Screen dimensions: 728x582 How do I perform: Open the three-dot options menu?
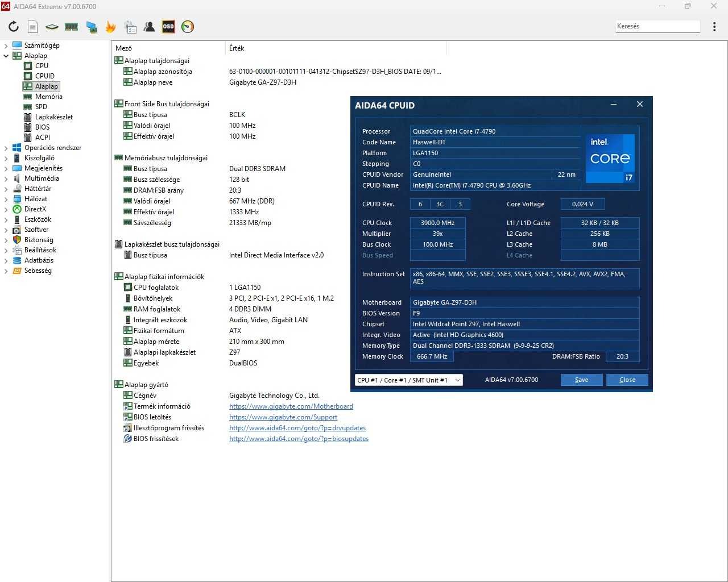tap(714, 27)
